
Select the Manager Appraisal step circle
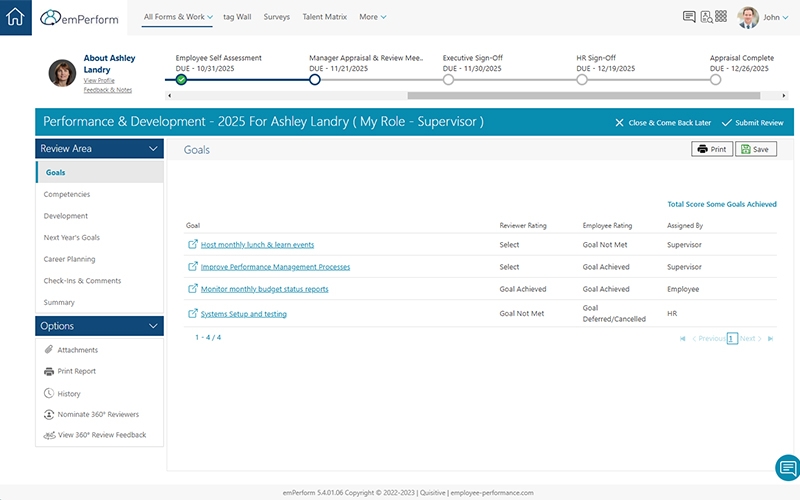coord(315,79)
